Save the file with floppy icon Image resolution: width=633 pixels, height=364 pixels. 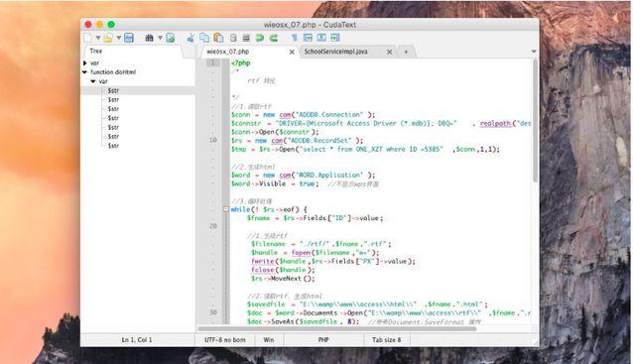pos(129,38)
